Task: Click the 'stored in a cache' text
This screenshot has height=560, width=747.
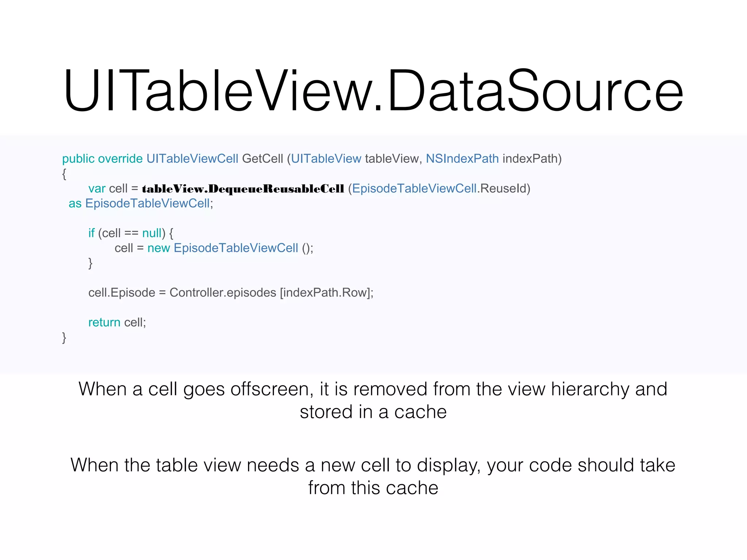Action: point(373,412)
